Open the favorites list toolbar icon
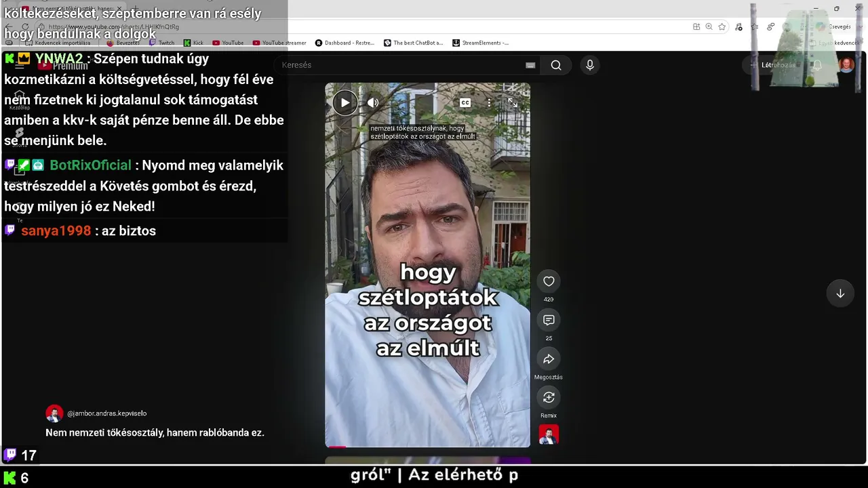 pyautogui.click(x=755, y=27)
